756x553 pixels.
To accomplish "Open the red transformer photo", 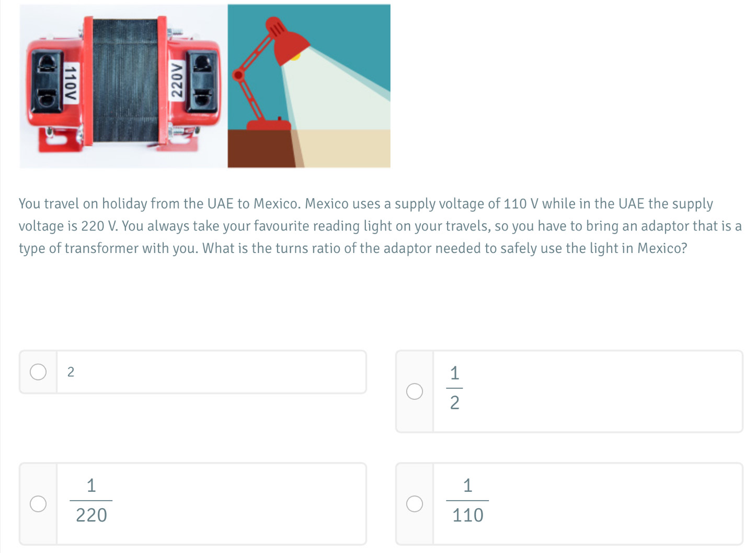I will point(123,86).
